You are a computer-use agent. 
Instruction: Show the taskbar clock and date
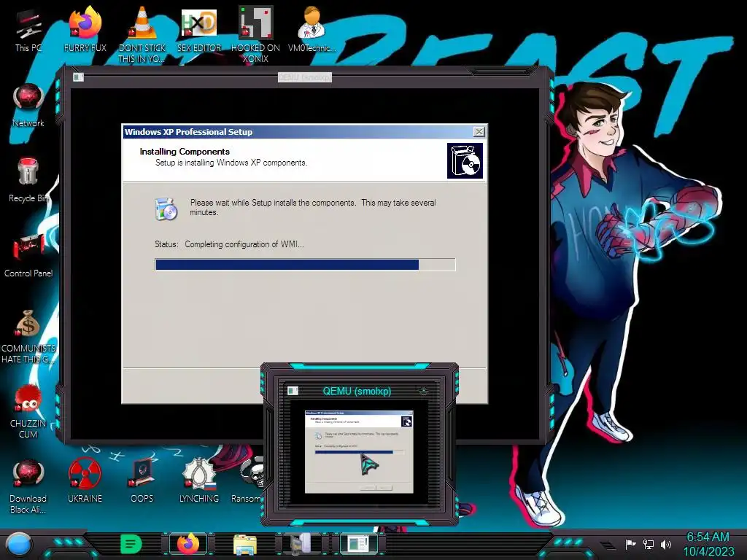coord(708,544)
